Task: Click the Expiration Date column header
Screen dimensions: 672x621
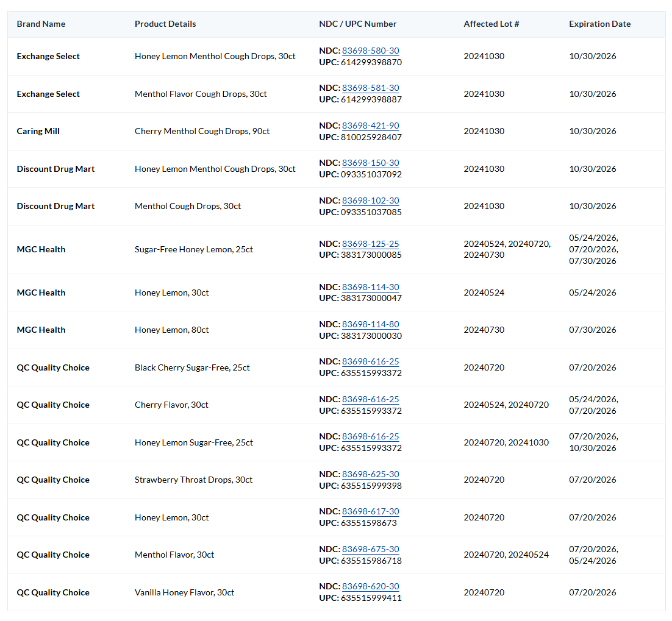Action: (x=599, y=24)
